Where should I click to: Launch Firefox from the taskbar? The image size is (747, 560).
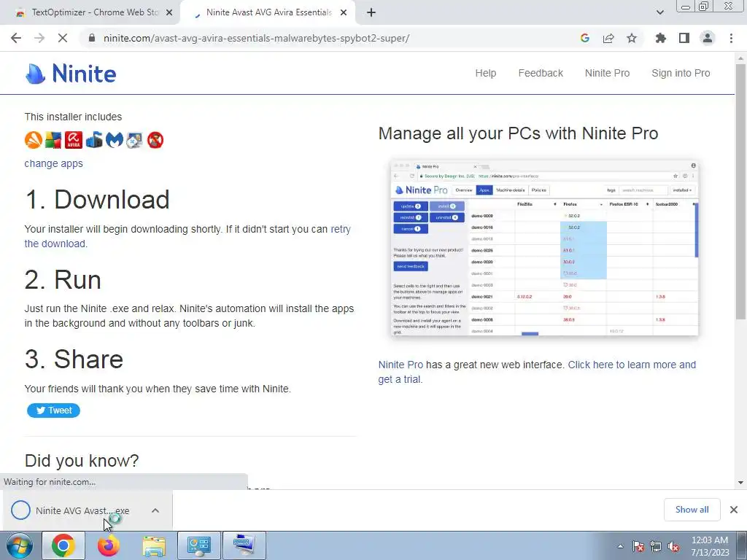pyautogui.click(x=109, y=545)
